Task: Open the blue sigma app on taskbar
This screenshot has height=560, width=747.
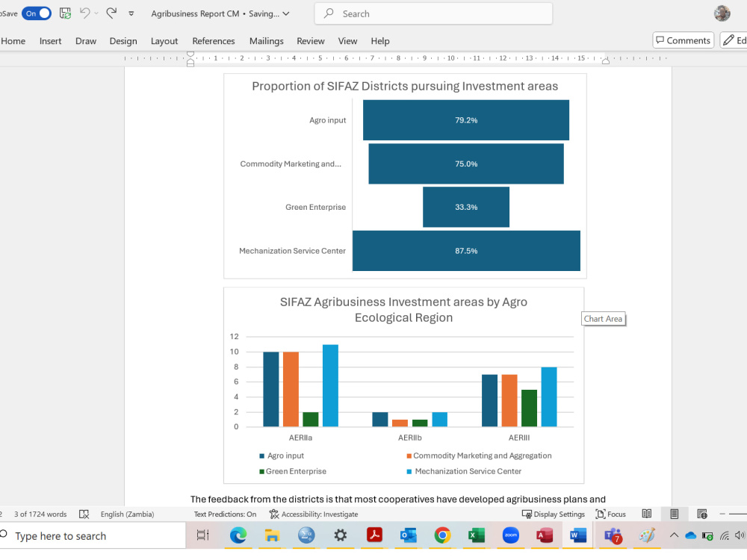Action: click(306, 535)
